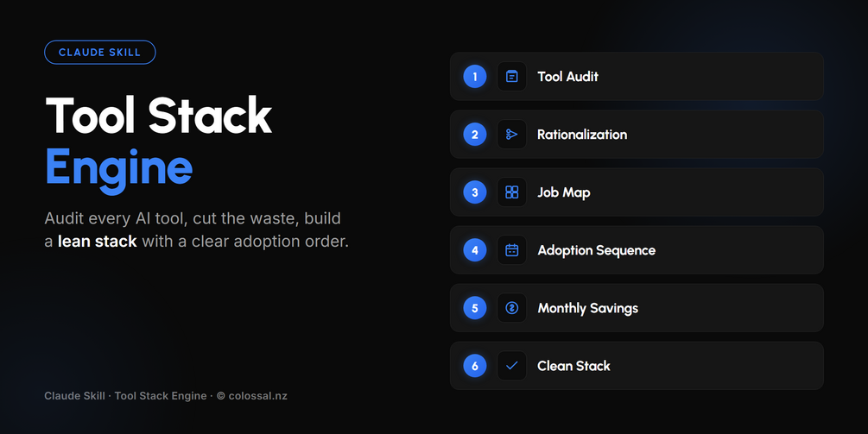Screen dimensions: 868x434
Task: Click the blue number 2 badge
Action: pos(474,135)
